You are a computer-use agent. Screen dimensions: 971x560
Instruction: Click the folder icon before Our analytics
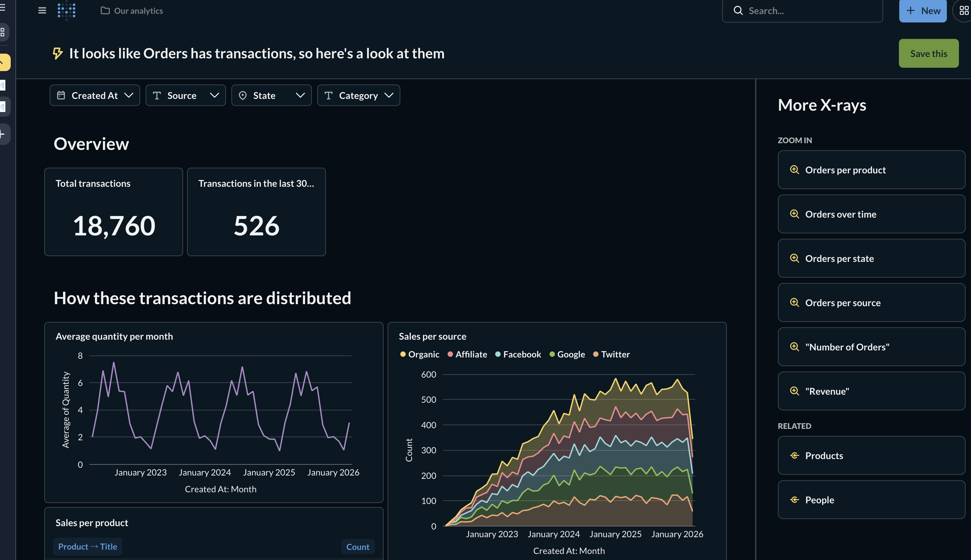click(105, 11)
